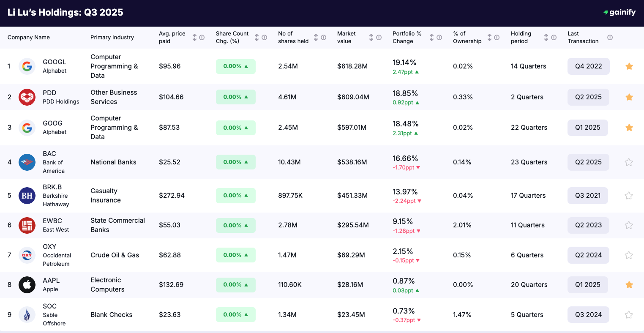Open the info tooltip next to Last Transaction
This screenshot has height=333, width=644.
610,37
